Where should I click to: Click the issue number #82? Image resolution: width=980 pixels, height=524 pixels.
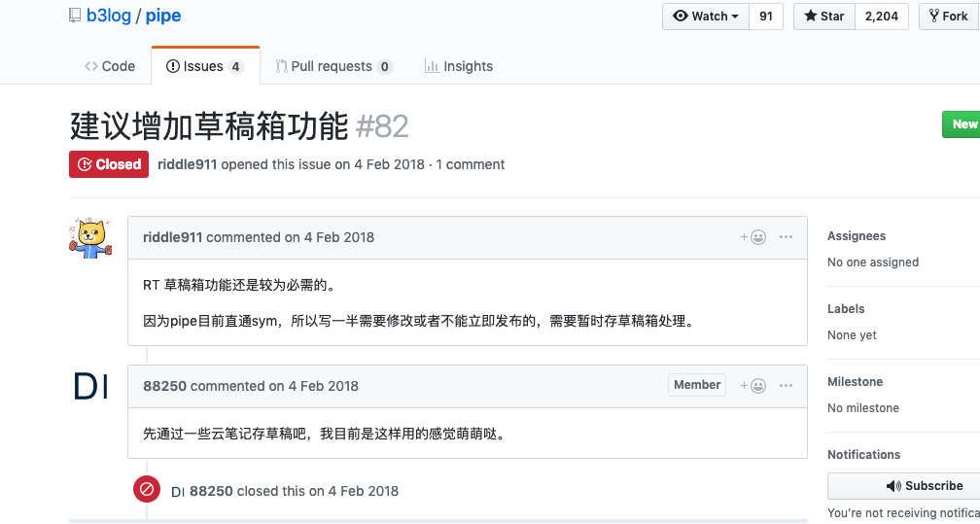coord(382,127)
